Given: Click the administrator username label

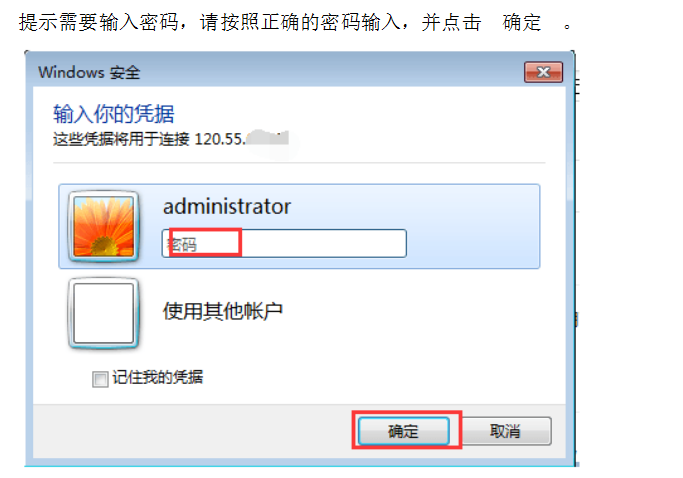Looking at the screenshot, I should 227,207.
